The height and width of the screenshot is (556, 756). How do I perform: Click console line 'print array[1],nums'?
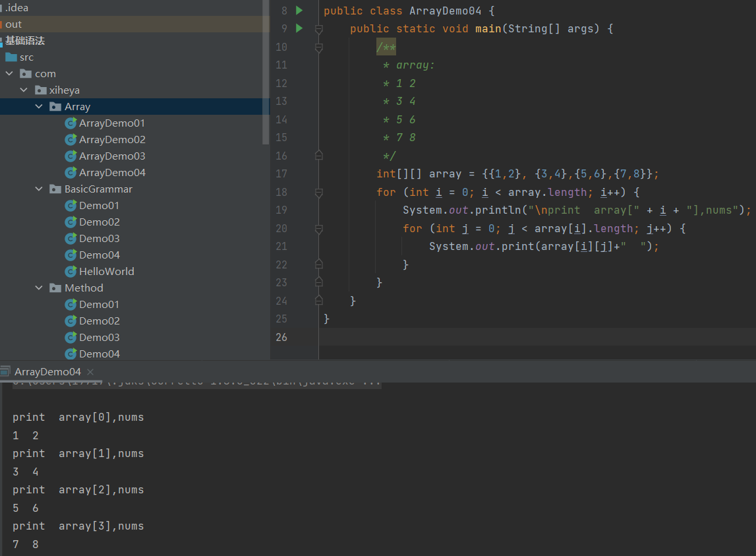(x=78, y=453)
